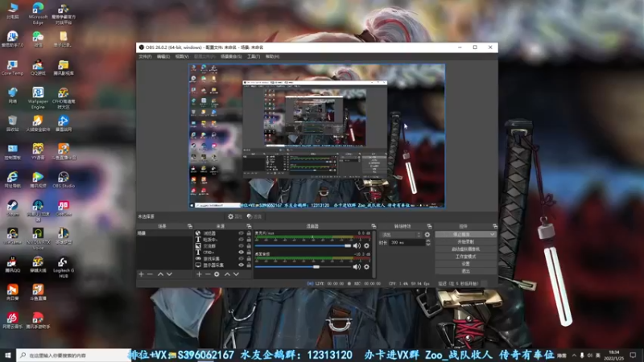Viewport: 644px width, 362px height.
Task: Click the 设置 settings button in controls
Action: (x=465, y=264)
